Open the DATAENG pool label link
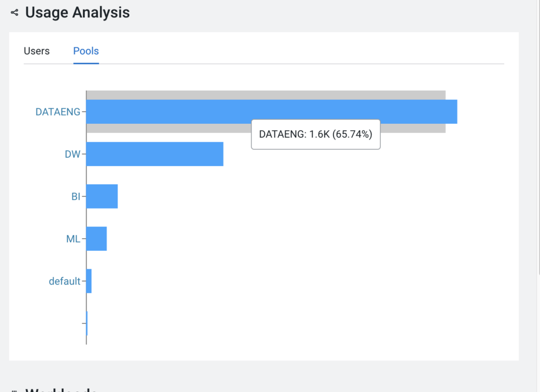Viewport: 540px width, 392px height. pos(57,112)
